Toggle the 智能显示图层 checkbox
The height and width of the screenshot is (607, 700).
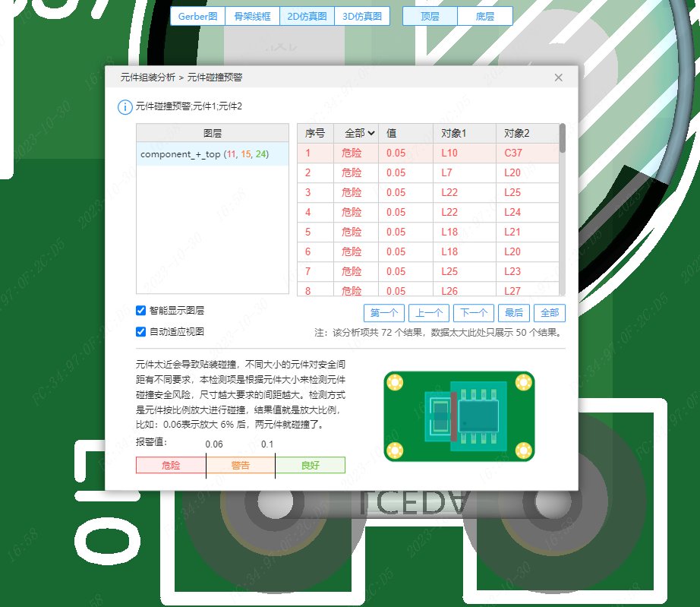pyautogui.click(x=140, y=311)
